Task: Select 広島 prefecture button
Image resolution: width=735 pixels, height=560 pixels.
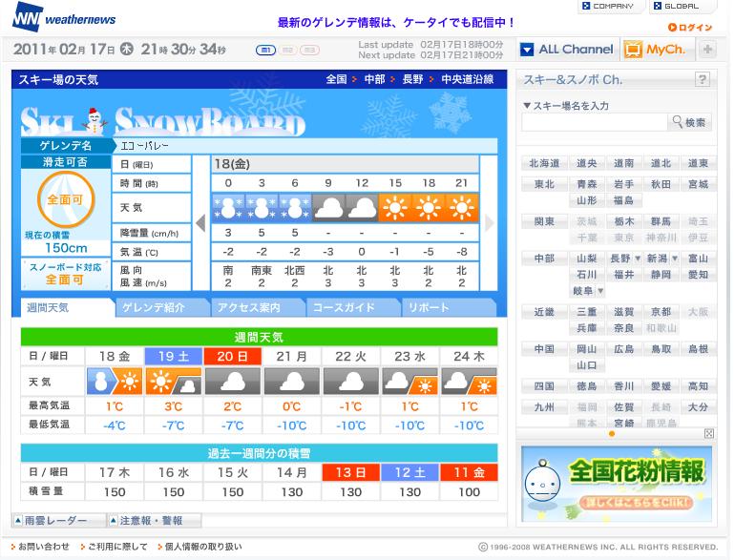Action: [624, 348]
